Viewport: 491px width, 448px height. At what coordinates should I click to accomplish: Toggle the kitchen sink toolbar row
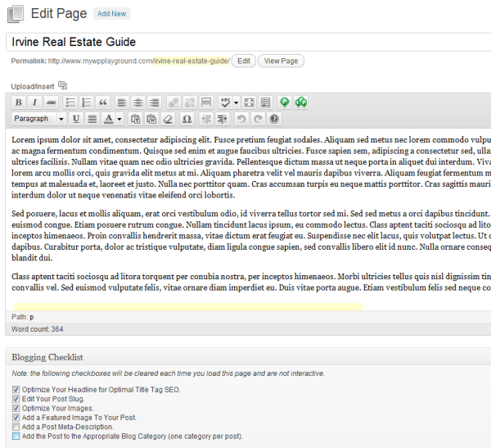(265, 102)
